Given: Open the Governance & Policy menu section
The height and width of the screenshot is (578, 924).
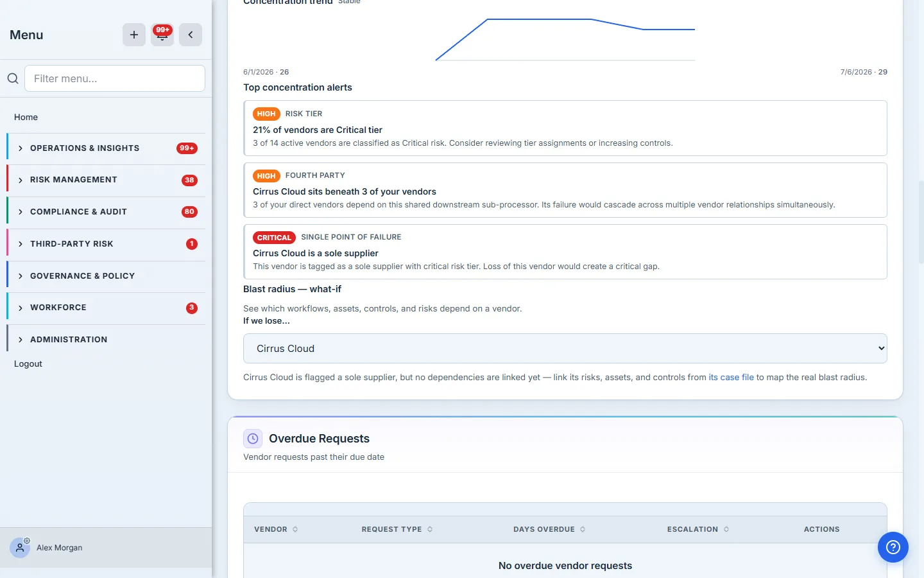Looking at the screenshot, I should pyautogui.click(x=107, y=276).
